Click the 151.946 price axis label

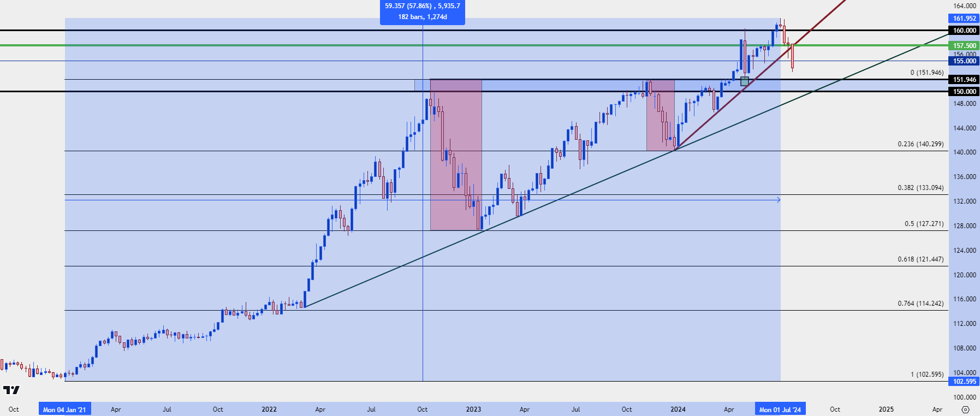click(964, 80)
